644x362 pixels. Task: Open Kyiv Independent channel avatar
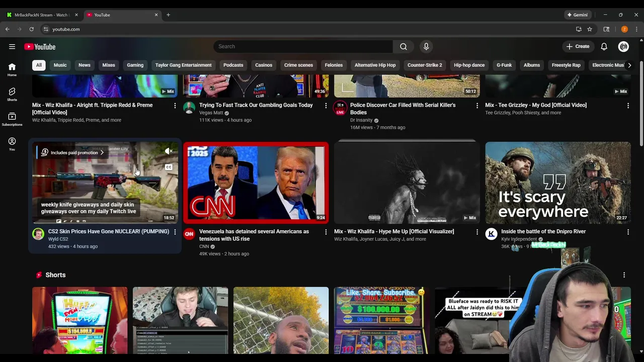491,234
